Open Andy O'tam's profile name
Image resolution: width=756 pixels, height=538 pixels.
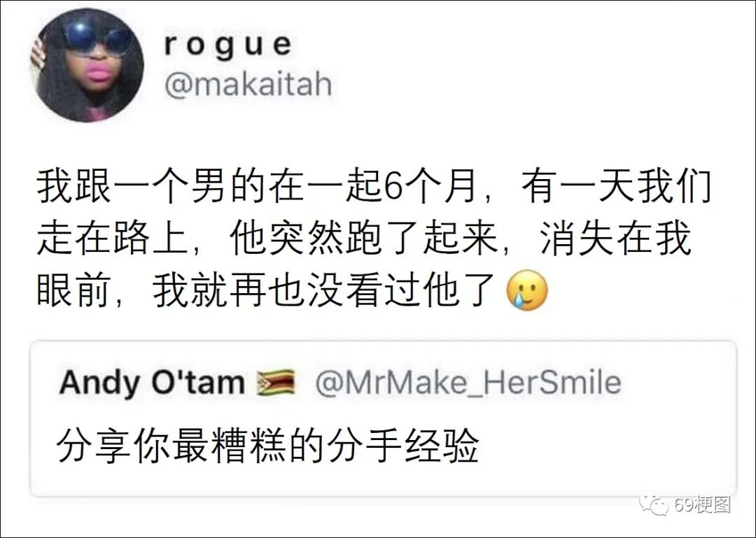pyautogui.click(x=152, y=382)
